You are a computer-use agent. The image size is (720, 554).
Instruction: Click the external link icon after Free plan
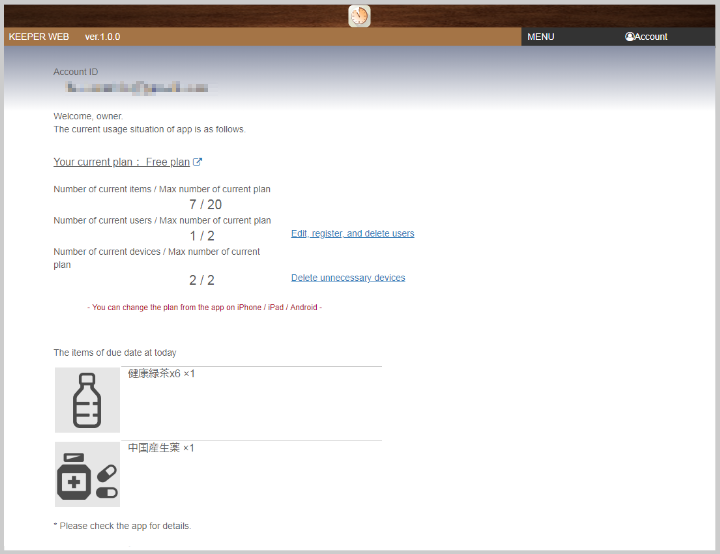click(197, 162)
